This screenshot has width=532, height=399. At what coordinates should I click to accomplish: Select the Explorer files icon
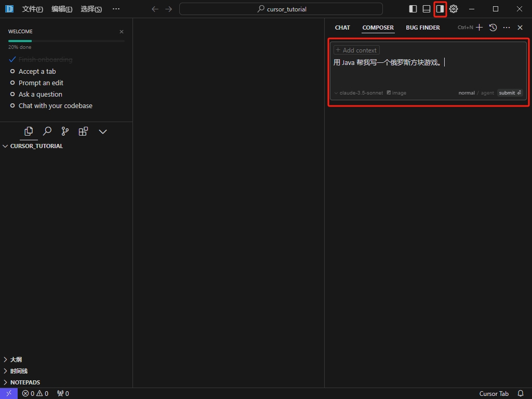29,131
